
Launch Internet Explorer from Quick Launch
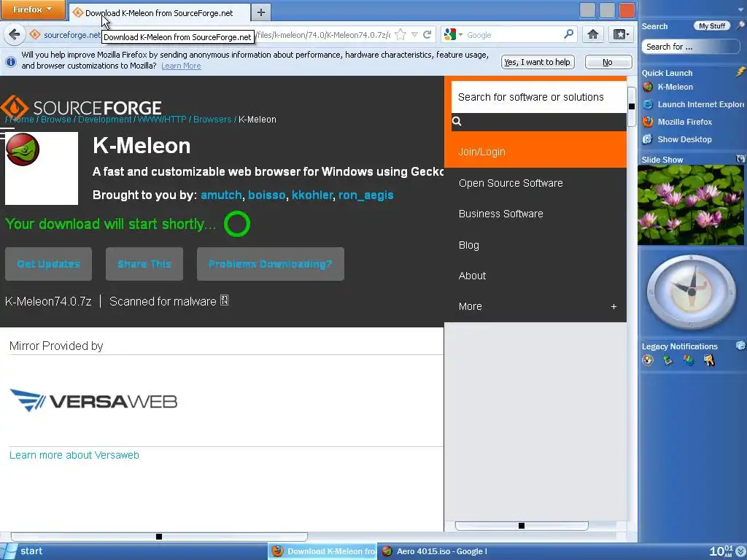(694, 104)
